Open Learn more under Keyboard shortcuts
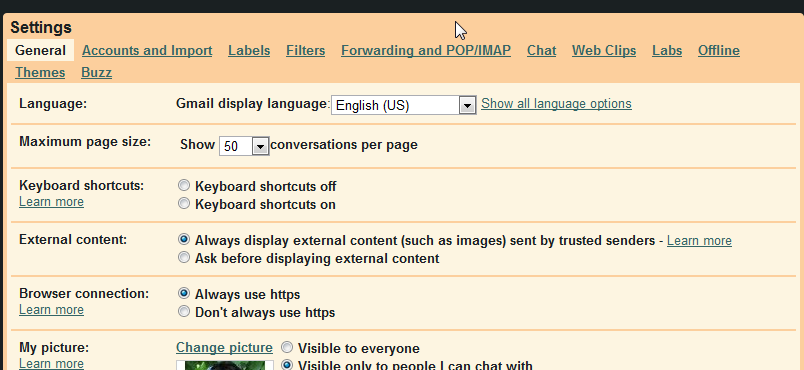Viewport: 804px width, 370px height. click(51, 202)
